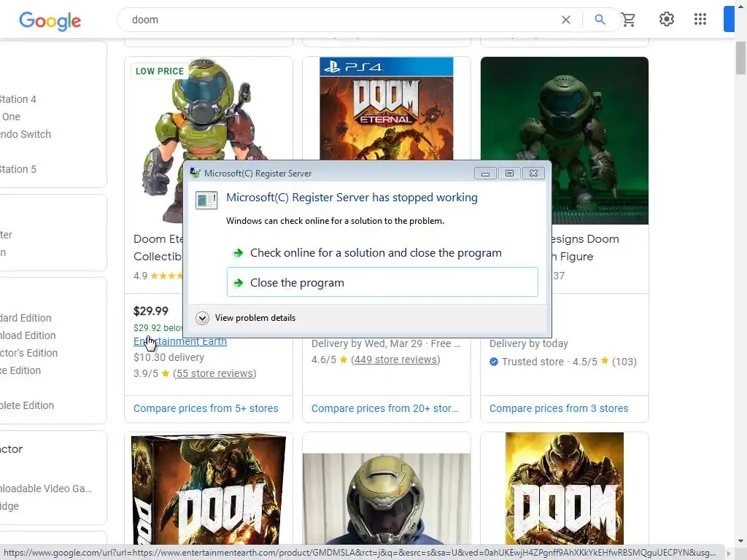Image resolution: width=747 pixels, height=560 pixels.
Task: Click the LOW PRICE badge
Action: tap(159, 71)
